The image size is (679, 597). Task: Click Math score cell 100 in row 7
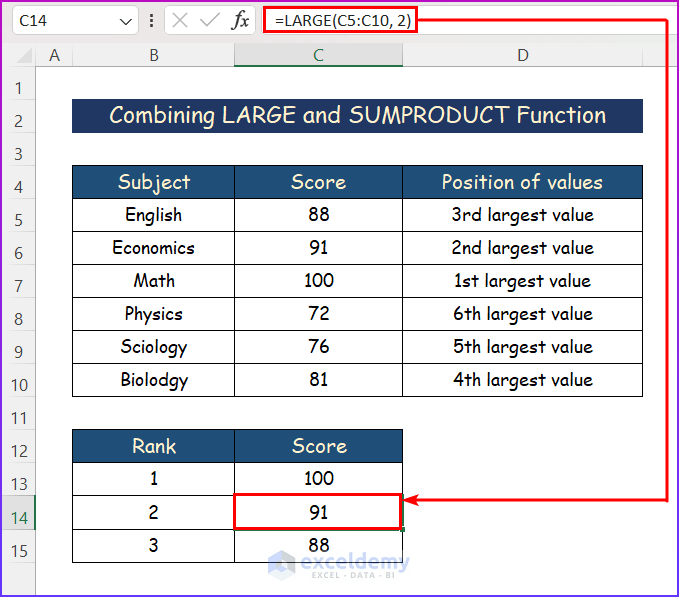click(x=318, y=281)
